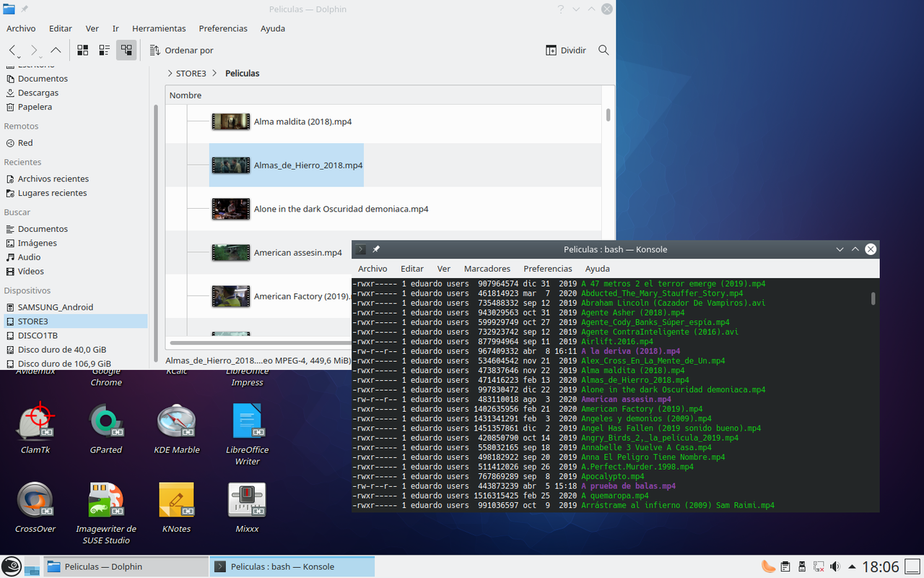Open virtual desktop pager in taskbar
Image resolution: width=924 pixels, height=578 pixels.
[32, 566]
